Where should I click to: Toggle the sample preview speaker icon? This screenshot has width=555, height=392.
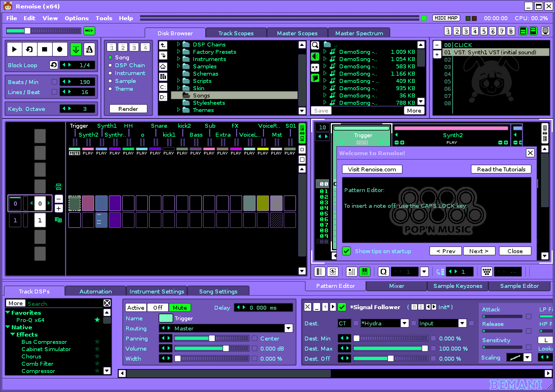pos(315,57)
